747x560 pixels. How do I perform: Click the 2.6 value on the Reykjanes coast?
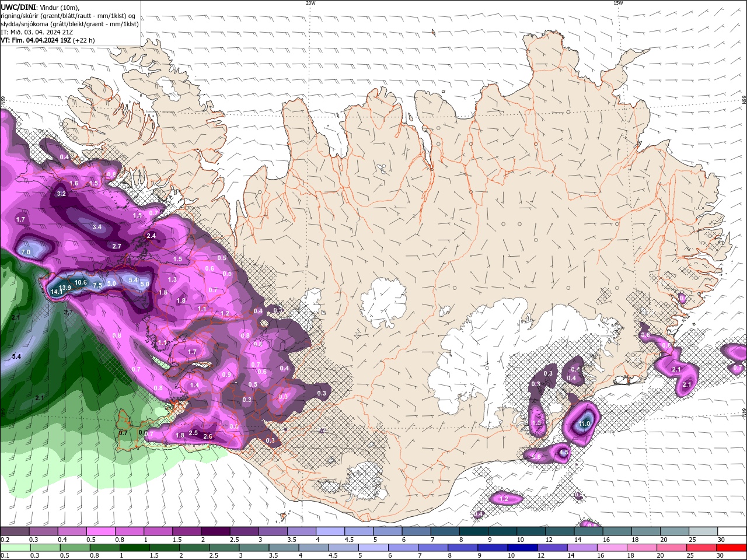pyautogui.click(x=207, y=436)
